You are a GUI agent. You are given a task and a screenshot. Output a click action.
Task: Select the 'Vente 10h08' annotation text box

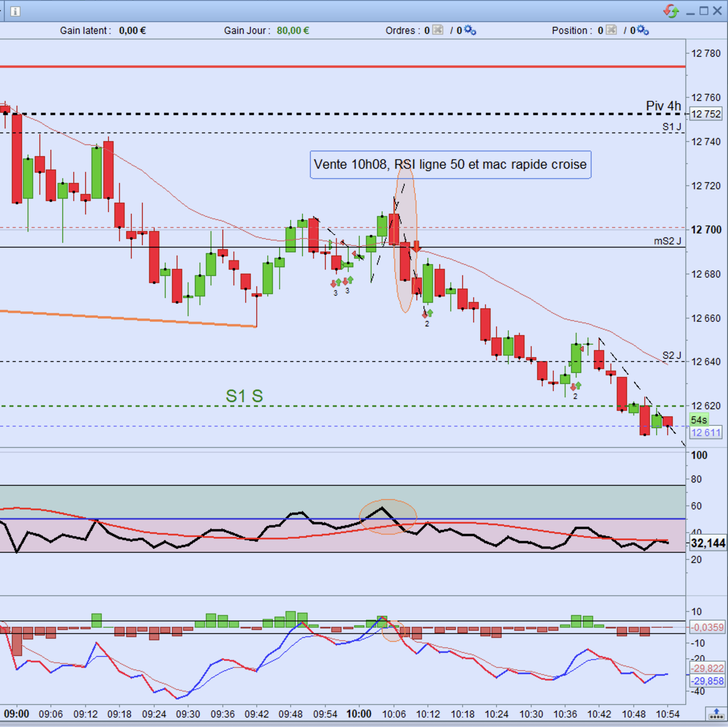(450, 164)
